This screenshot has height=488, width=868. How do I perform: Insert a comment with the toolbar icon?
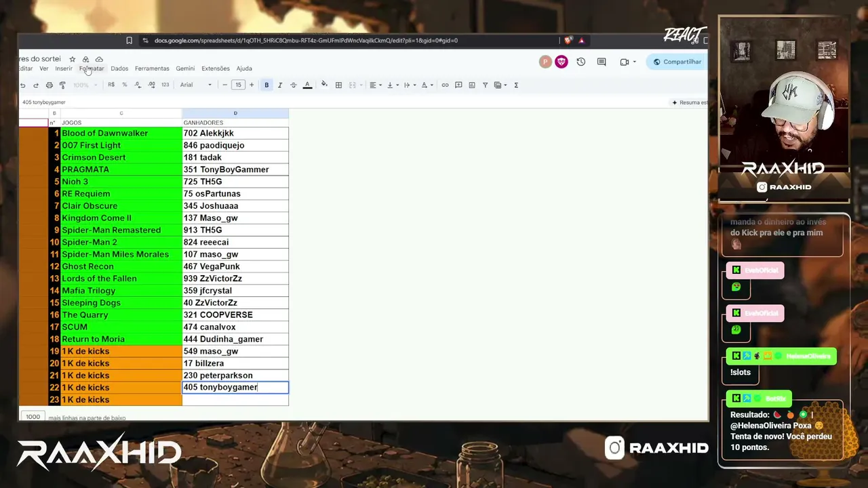458,85
